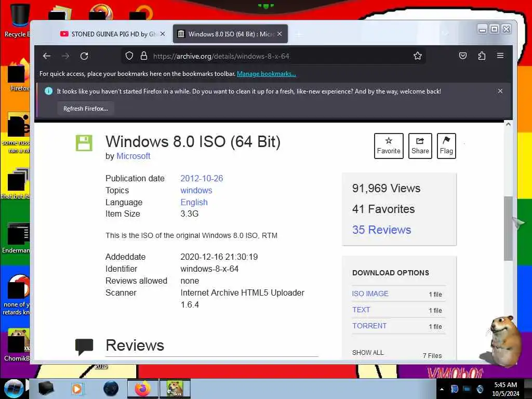Open the black box taskbar icon
The height and width of the screenshot is (399, 532).
(x=46, y=389)
